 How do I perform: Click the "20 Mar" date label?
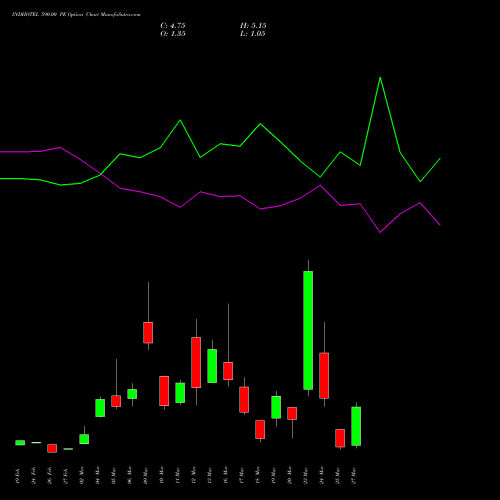tap(290, 476)
